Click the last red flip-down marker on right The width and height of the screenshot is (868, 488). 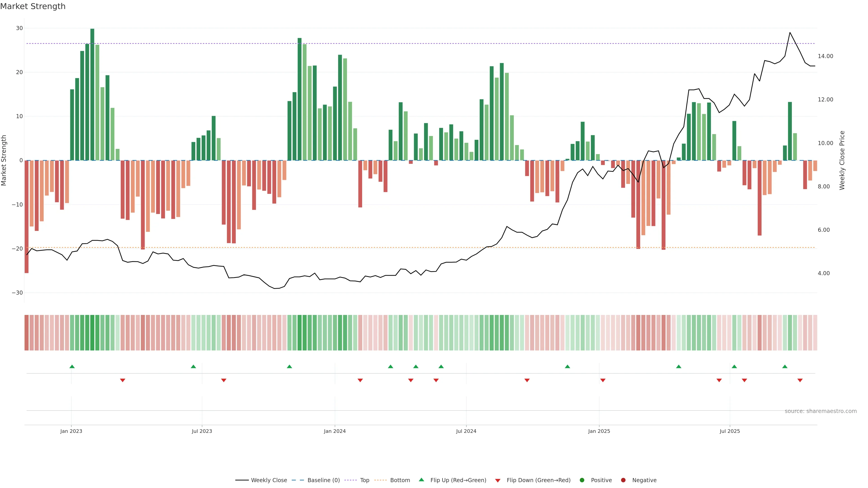pos(800,380)
